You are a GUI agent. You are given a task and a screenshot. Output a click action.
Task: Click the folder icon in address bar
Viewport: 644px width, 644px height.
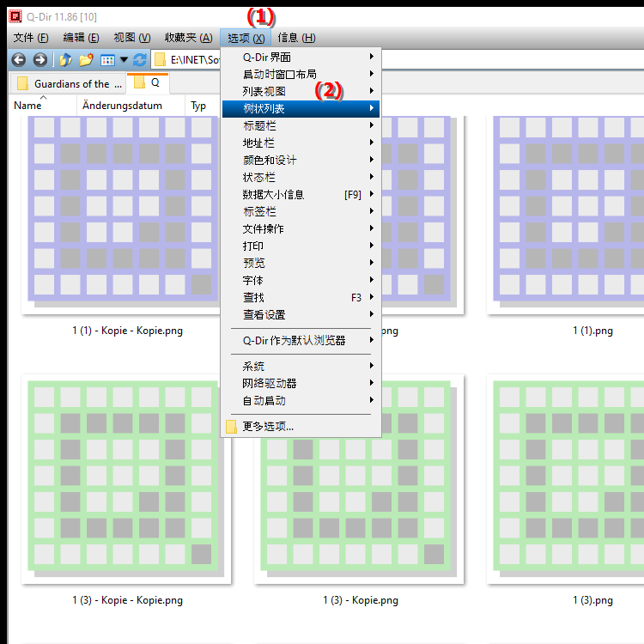[160, 60]
